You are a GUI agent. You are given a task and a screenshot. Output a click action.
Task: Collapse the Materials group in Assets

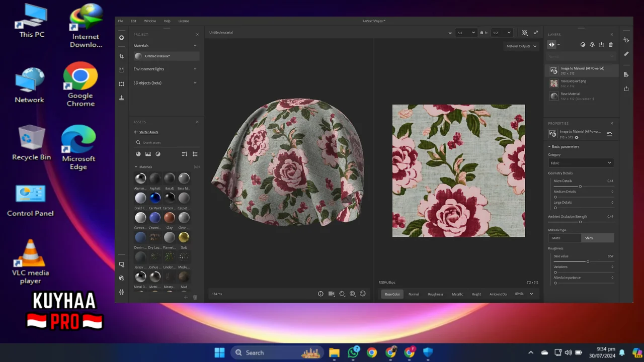136,166
